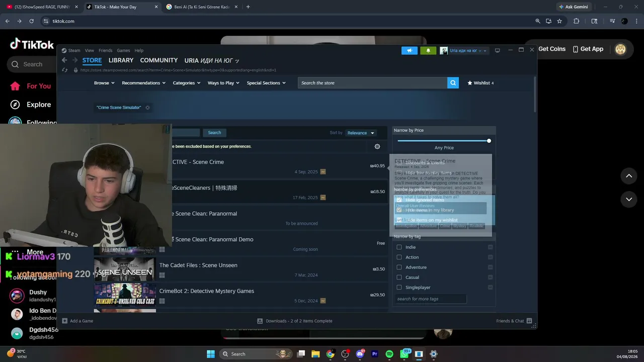Go back in Steam navigation
Screen dimensions: 644x362
(64, 60)
